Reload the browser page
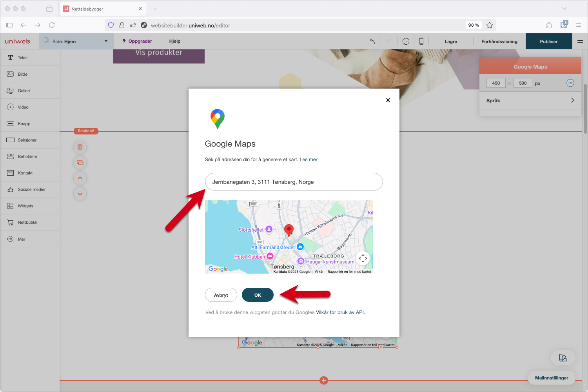 [x=52, y=25]
